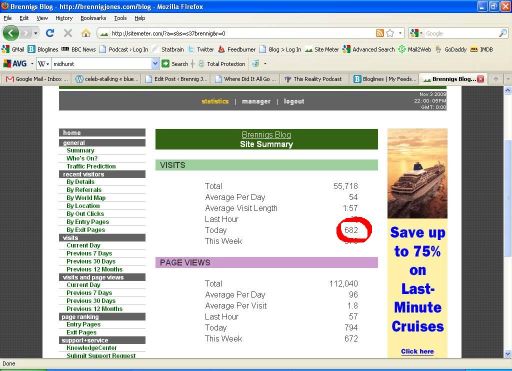
Task: Click the search magnifier icon in search box
Action: click(x=503, y=33)
